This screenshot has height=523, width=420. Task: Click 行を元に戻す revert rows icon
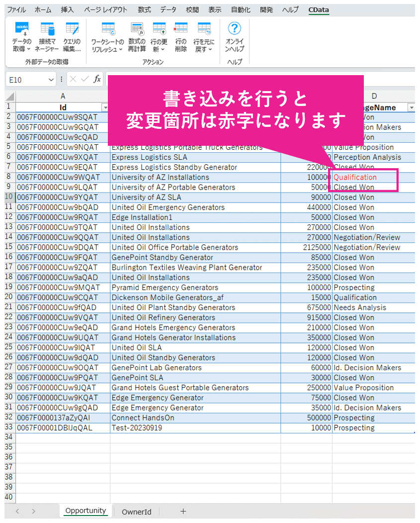204,29
